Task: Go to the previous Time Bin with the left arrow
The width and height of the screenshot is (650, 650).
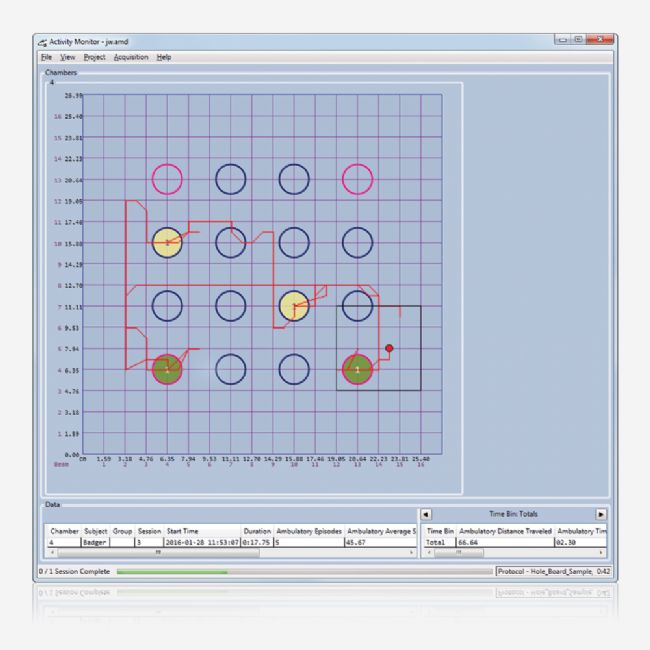Action: (x=426, y=513)
